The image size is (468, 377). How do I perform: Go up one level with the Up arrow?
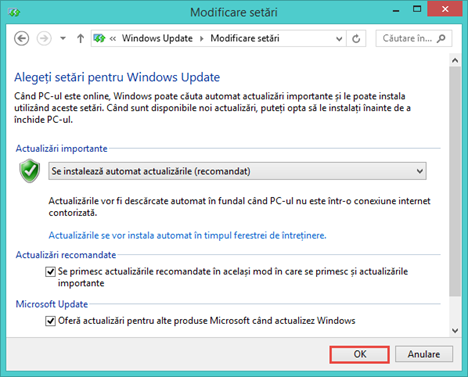pyautogui.click(x=80, y=39)
